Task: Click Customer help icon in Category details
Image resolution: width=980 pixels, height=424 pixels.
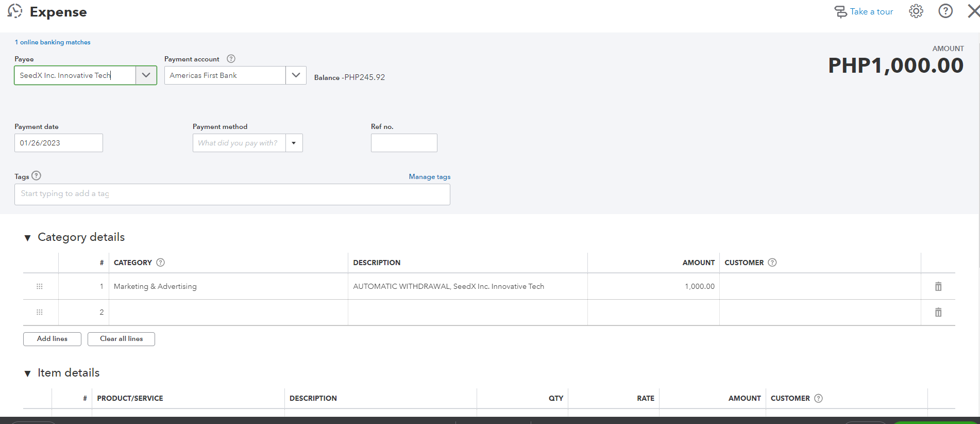Action: (x=772, y=263)
